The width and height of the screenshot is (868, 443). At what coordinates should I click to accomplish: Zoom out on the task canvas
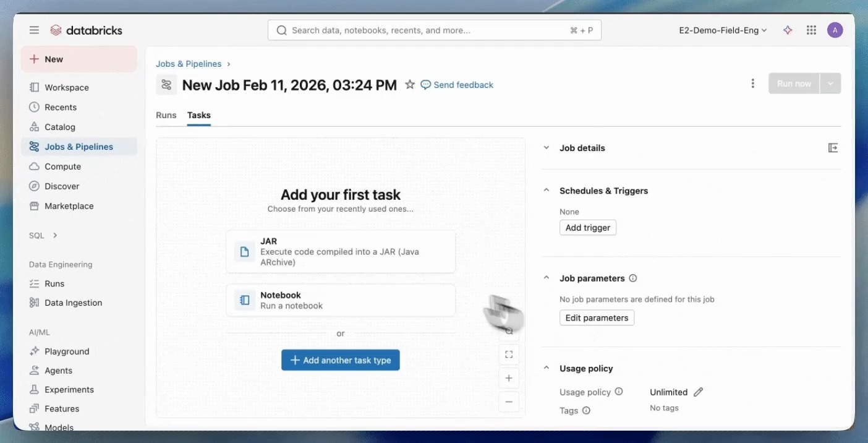[x=509, y=402]
